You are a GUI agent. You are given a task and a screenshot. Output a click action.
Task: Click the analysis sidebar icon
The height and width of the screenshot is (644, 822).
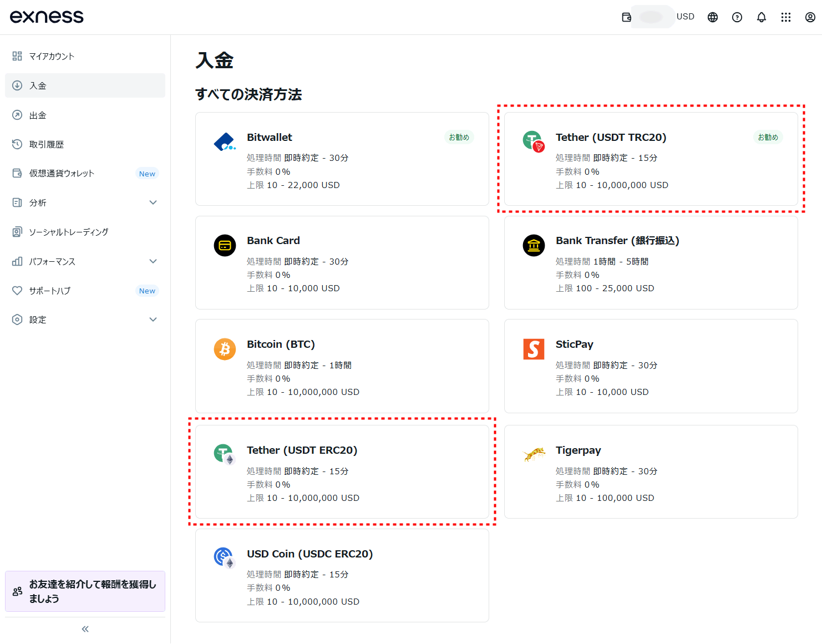tap(17, 202)
